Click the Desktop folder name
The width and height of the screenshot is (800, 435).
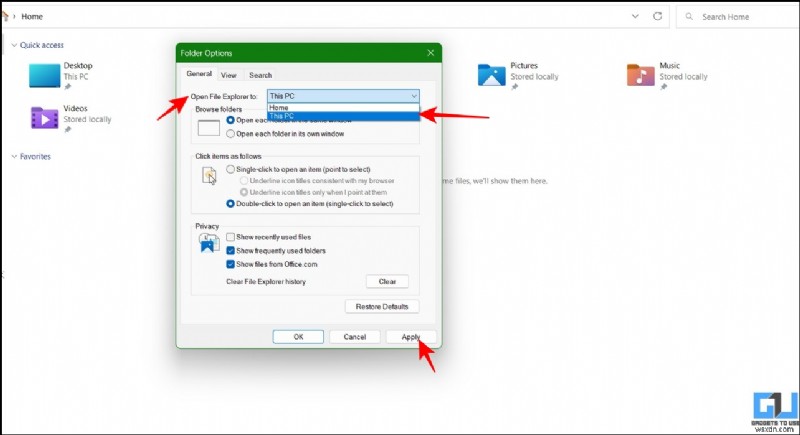pos(78,65)
